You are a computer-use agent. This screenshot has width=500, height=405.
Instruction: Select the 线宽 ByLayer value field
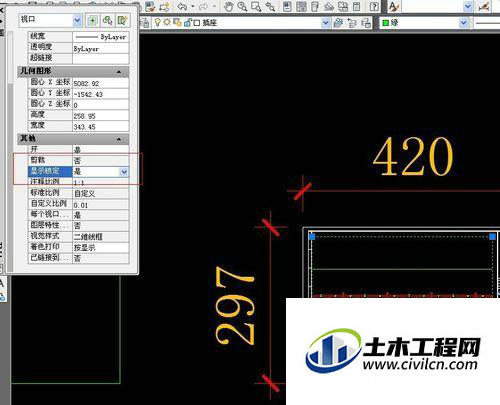pyautogui.click(x=101, y=37)
